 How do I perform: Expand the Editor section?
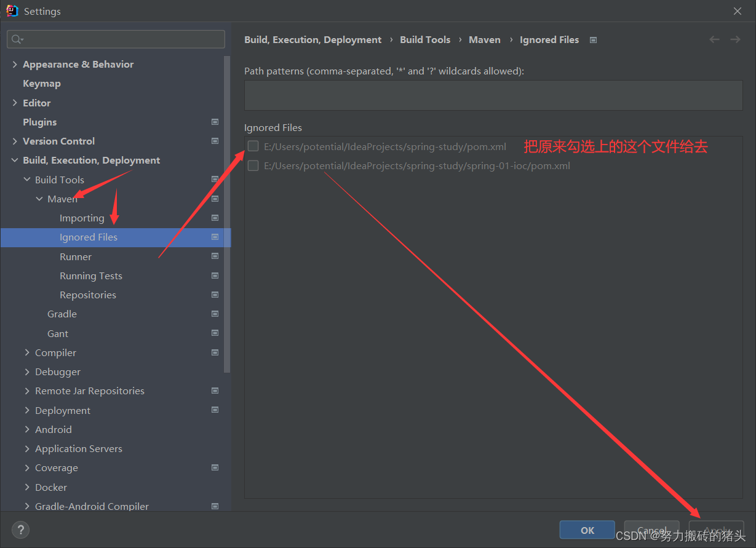(15, 103)
